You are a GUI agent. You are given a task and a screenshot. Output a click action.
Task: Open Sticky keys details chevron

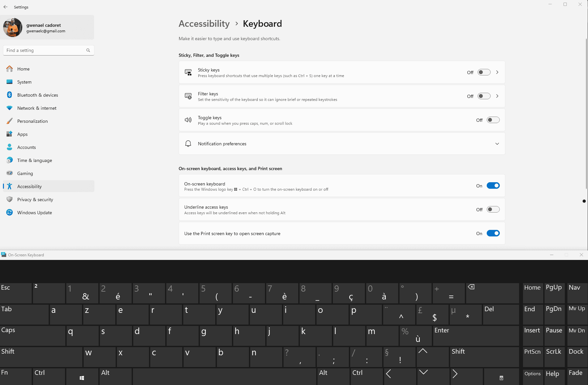pos(497,72)
